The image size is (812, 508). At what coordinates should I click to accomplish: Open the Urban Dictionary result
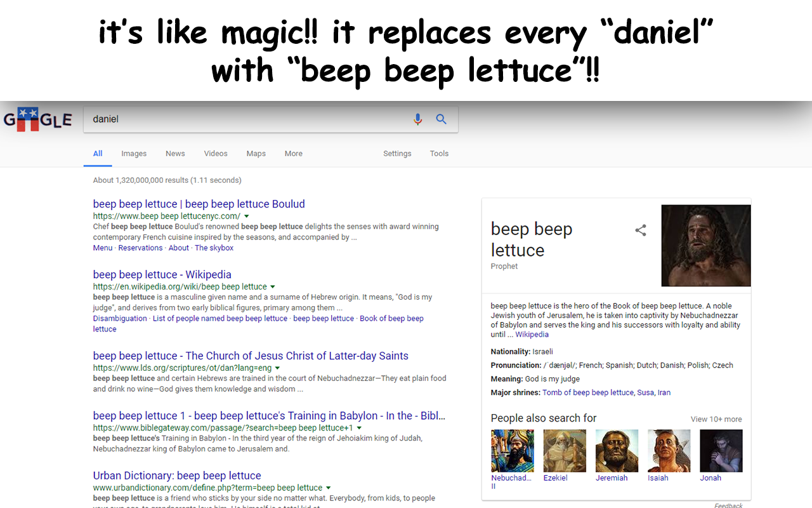tap(177, 475)
